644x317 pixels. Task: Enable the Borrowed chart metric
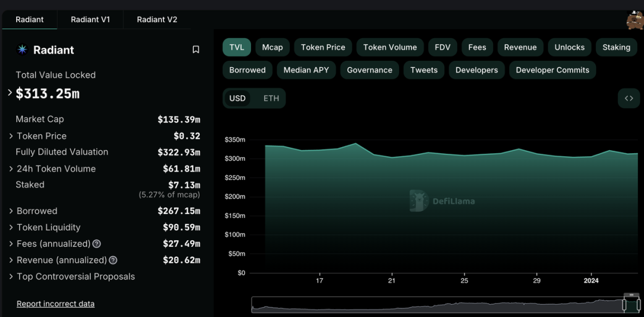click(247, 70)
